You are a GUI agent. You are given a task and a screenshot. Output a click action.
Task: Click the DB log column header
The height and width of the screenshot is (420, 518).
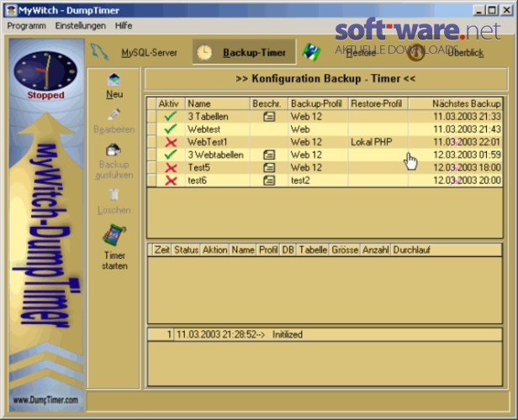tap(288, 249)
